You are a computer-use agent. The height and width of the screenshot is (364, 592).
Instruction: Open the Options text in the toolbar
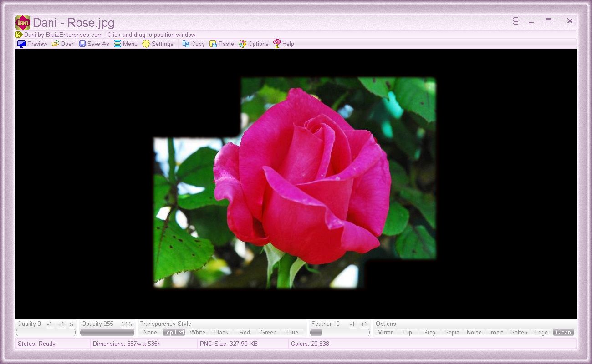click(258, 44)
